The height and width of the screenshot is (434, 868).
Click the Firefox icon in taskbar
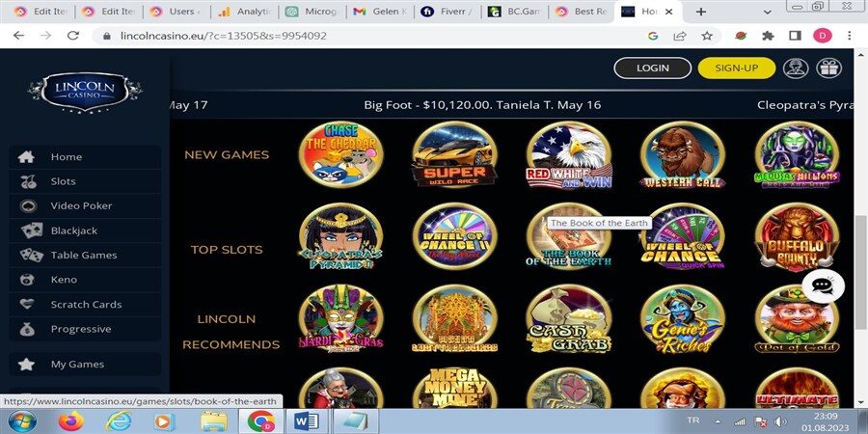tap(70, 421)
